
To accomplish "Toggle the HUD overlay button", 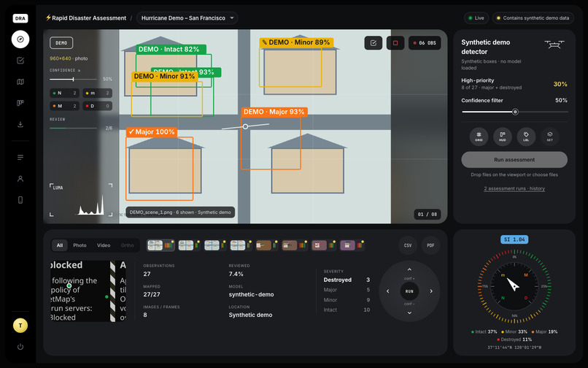I will pyautogui.click(x=503, y=137).
